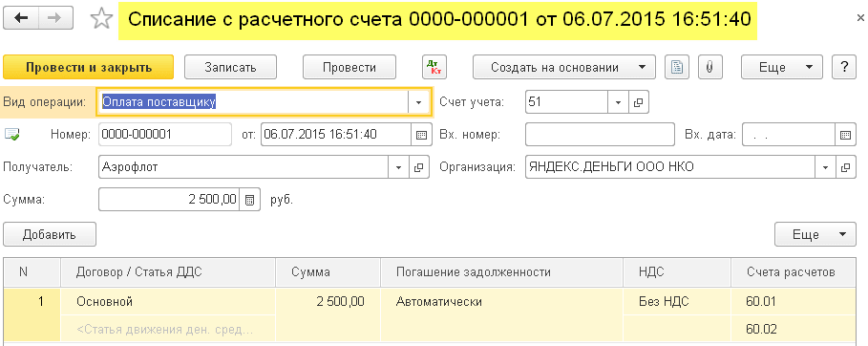Click into the Вх. дата field
The image size is (868, 346).
point(789,134)
